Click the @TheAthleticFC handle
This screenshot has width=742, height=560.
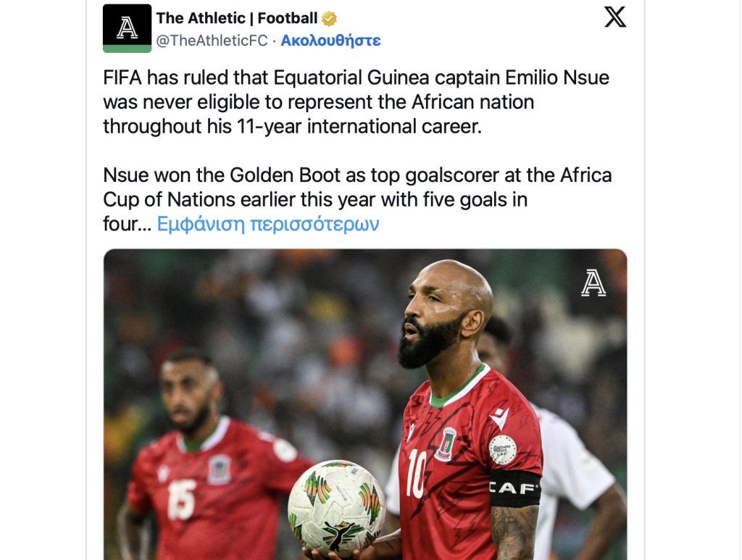(212, 41)
